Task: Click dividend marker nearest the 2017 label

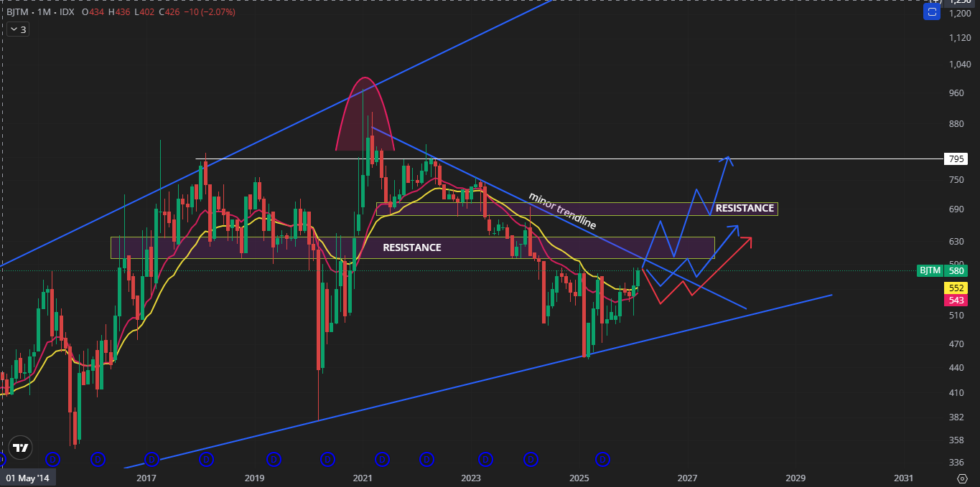Action: tap(151, 458)
